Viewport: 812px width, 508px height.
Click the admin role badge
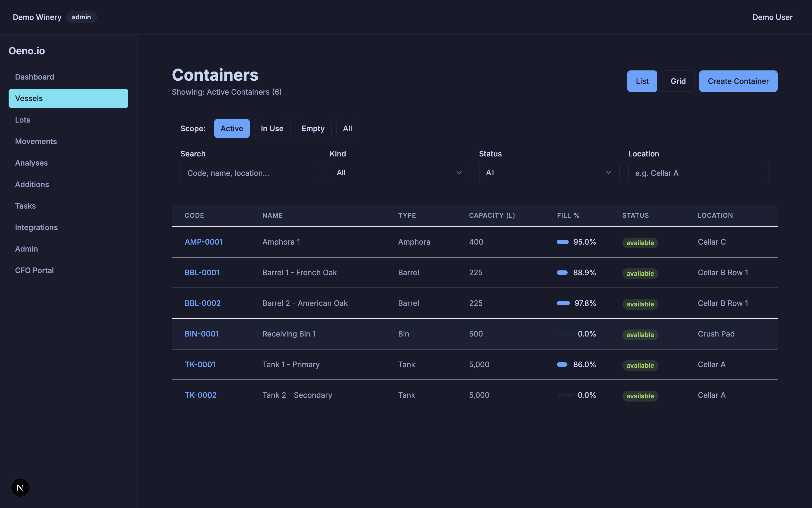click(81, 17)
